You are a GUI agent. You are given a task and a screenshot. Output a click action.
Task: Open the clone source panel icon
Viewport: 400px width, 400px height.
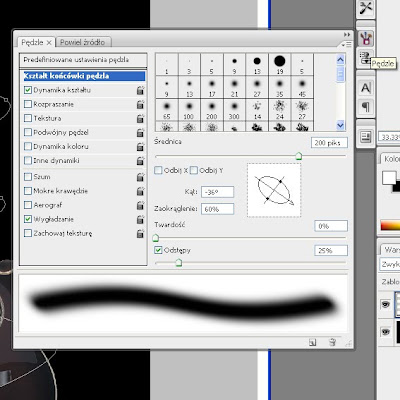click(x=366, y=58)
